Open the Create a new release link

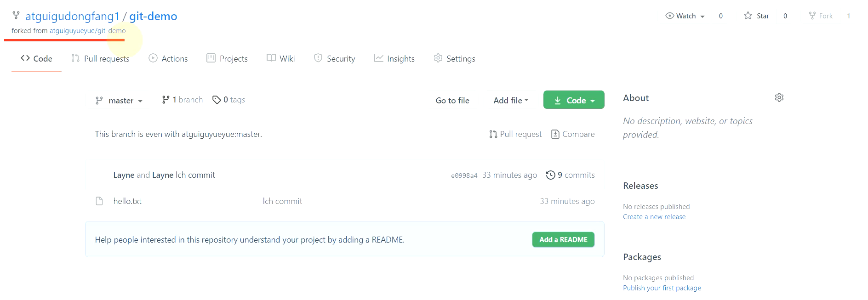coord(654,217)
